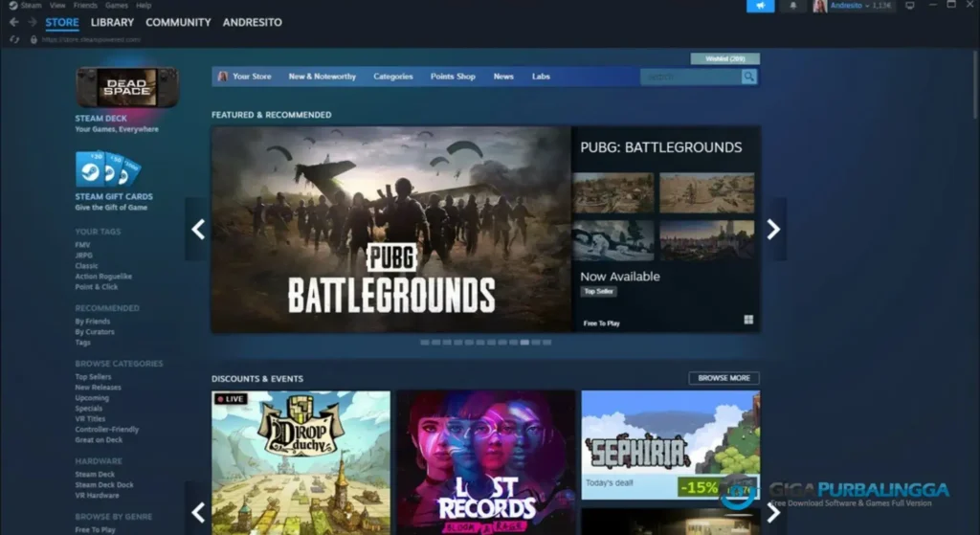Image resolution: width=980 pixels, height=535 pixels.
Task: Expand the New & Noteworthy dropdown
Action: [x=322, y=77]
